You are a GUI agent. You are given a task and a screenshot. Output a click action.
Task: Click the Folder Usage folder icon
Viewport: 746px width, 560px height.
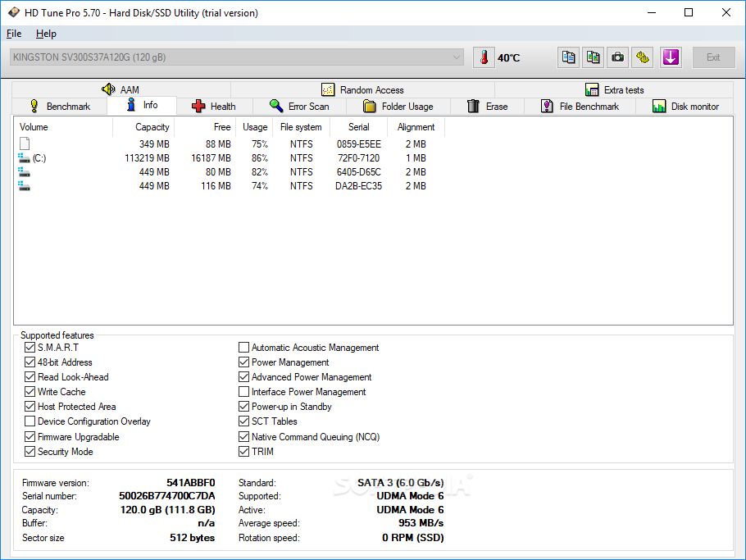click(369, 106)
